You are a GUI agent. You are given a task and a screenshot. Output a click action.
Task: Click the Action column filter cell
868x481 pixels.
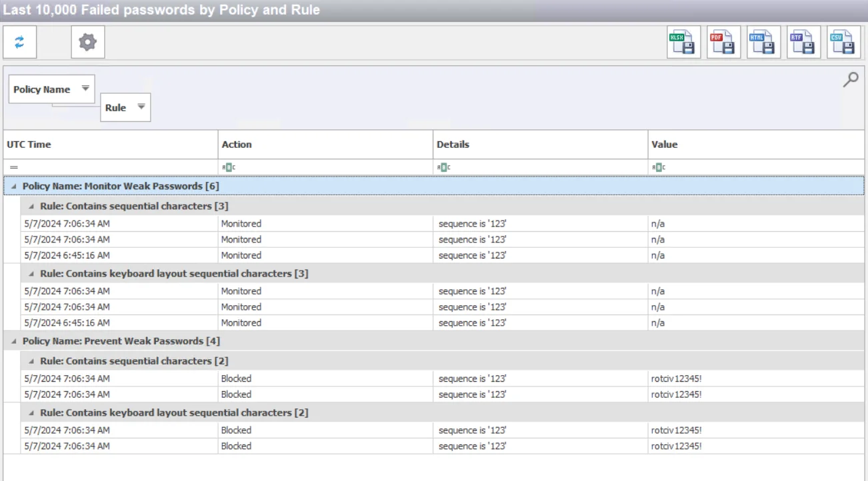point(325,167)
